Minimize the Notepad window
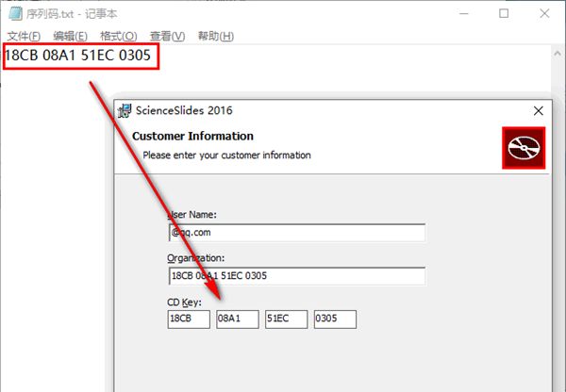The image size is (566, 392). coord(464,14)
